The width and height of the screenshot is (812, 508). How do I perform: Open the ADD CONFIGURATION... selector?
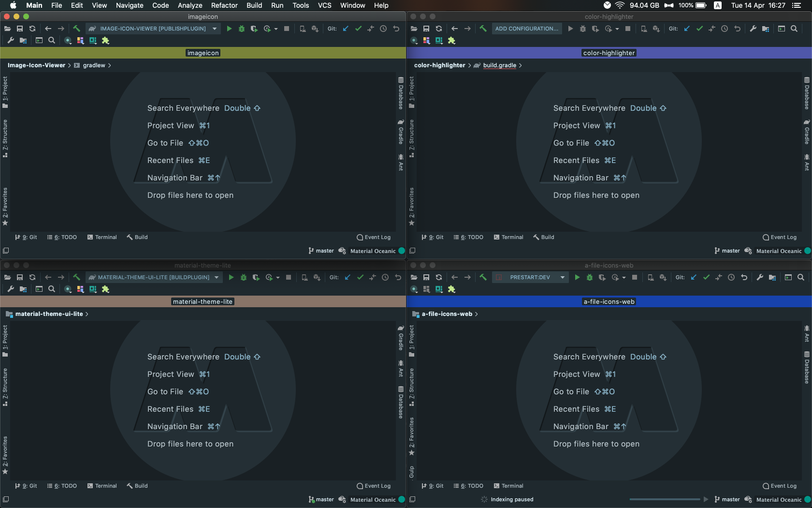pos(526,29)
